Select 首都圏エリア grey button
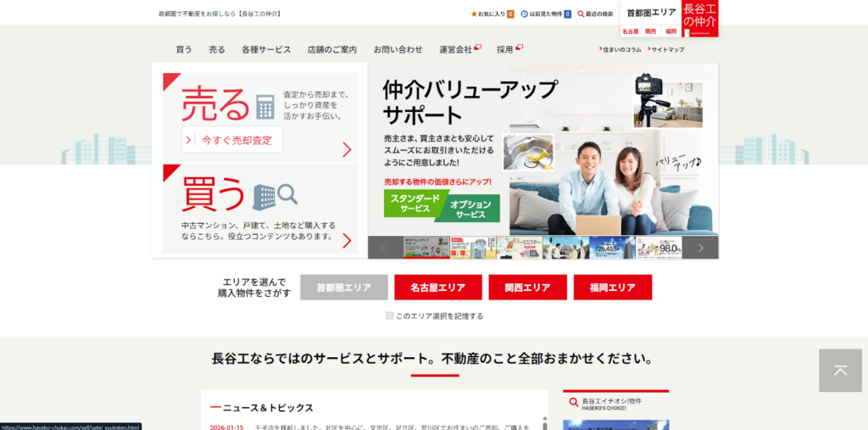The image size is (868, 430). [344, 288]
